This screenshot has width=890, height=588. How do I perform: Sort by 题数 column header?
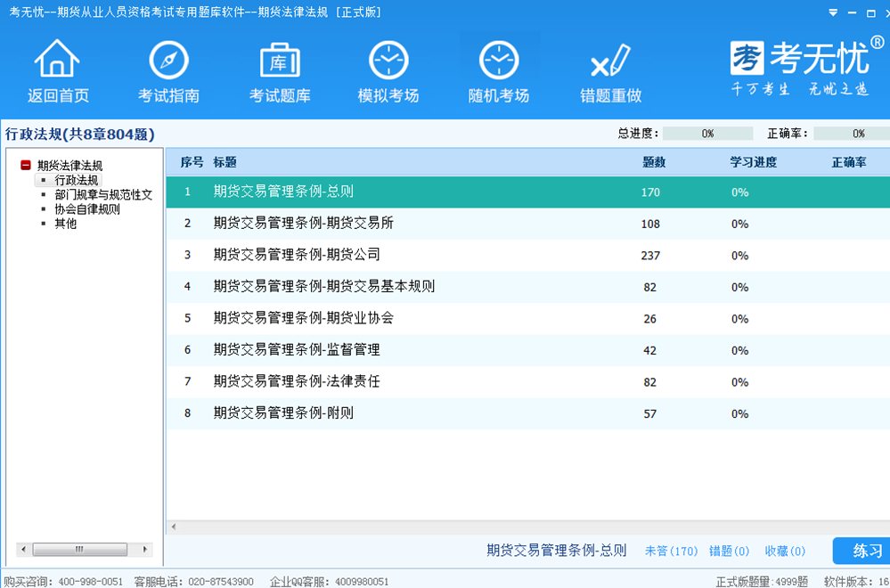click(x=653, y=162)
